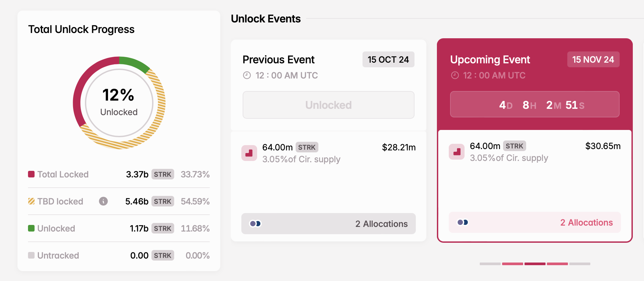Click allocation dots icon in Previous Event
The image size is (644, 281).
(x=255, y=224)
